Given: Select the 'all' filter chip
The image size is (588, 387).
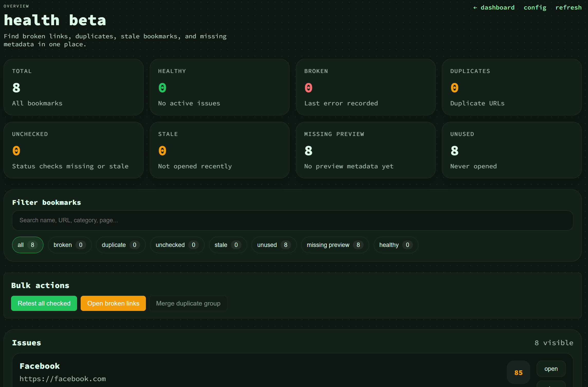Looking at the screenshot, I should [x=27, y=245].
